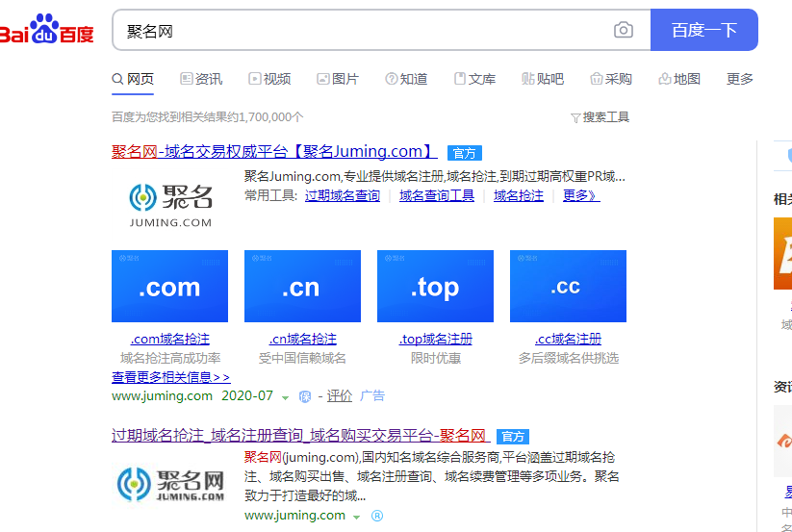Switch to the 地图 tab

[x=679, y=79]
